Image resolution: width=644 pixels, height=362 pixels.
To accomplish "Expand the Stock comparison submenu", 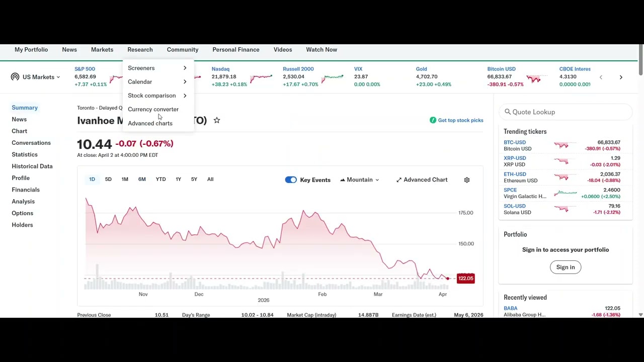I will pos(158,96).
